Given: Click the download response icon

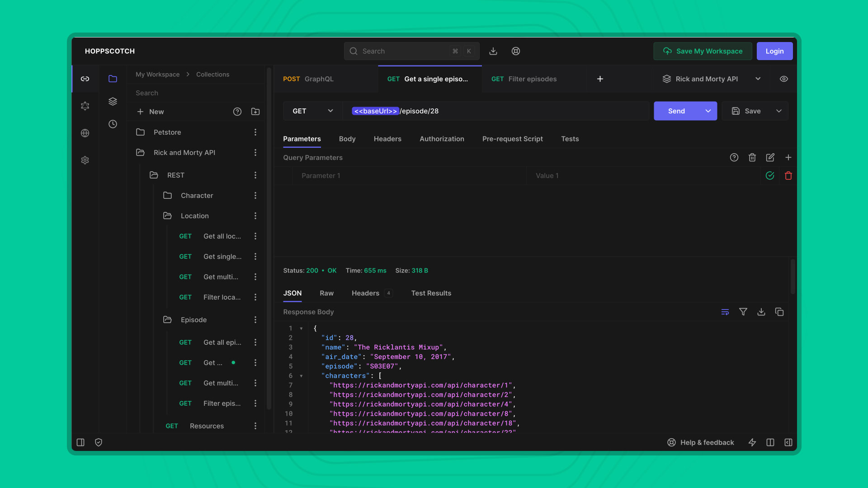Looking at the screenshot, I should [761, 312].
